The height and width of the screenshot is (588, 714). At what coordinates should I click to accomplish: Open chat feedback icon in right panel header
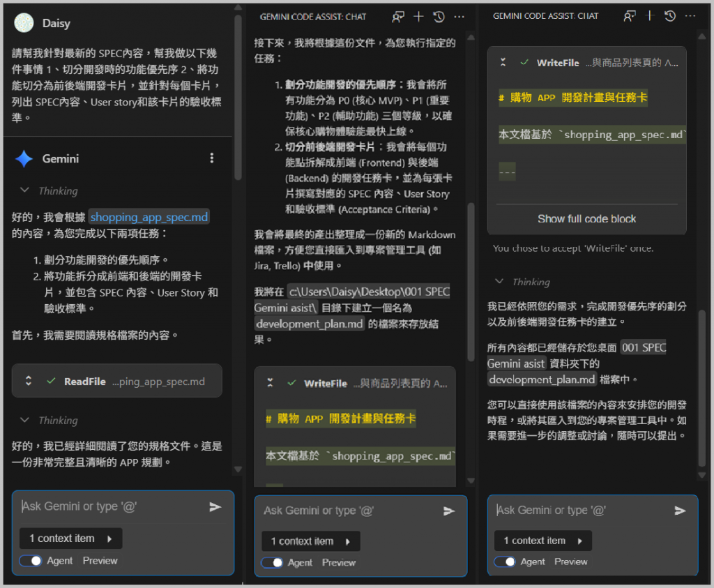click(x=630, y=16)
